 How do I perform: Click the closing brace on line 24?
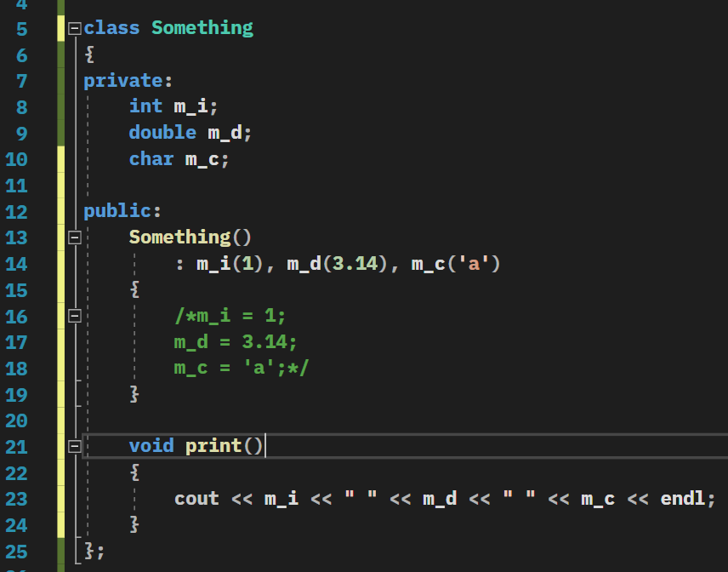pyautogui.click(x=134, y=525)
